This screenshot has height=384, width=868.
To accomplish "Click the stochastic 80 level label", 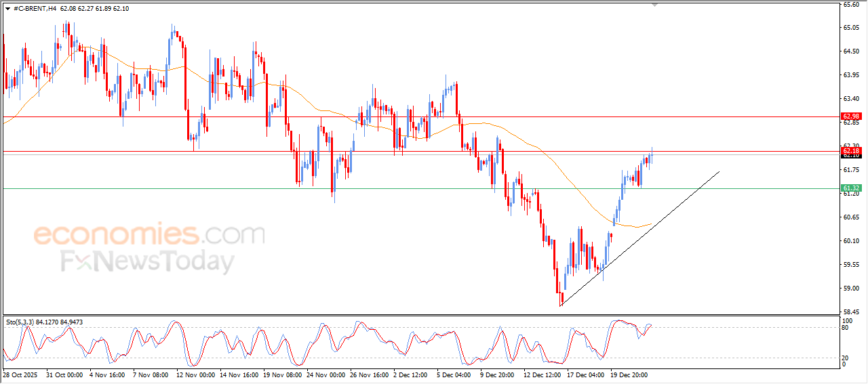I will pyautogui.click(x=846, y=328).
